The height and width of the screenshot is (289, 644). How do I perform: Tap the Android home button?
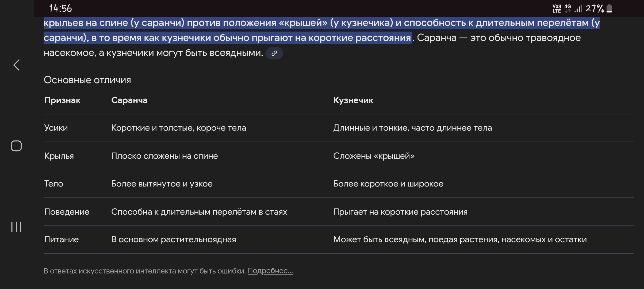tap(16, 146)
